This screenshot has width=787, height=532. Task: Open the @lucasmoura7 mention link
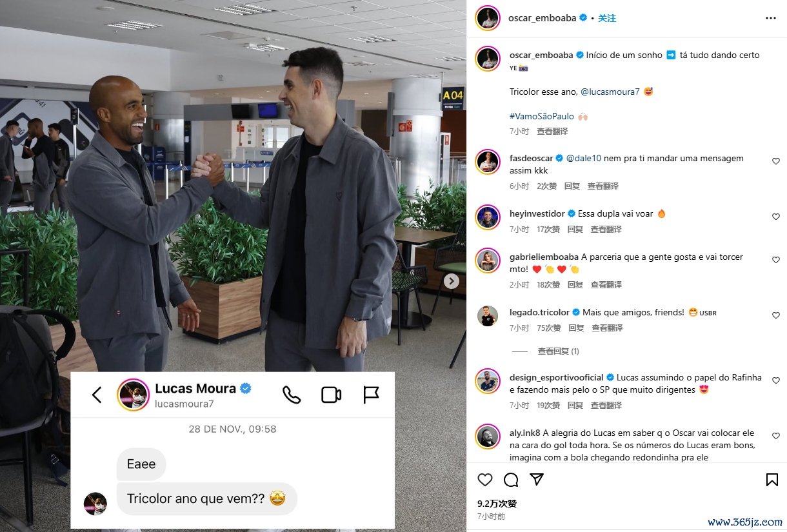coord(610,92)
